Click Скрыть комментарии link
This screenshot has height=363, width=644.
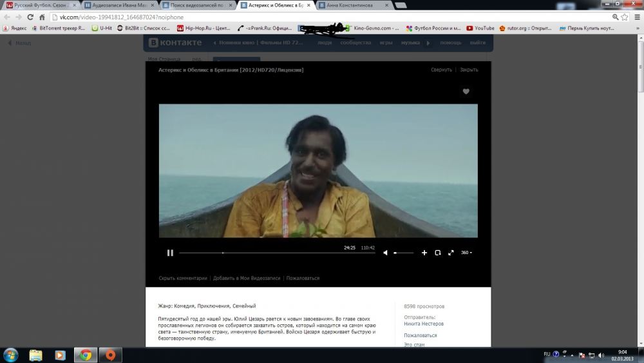point(183,279)
